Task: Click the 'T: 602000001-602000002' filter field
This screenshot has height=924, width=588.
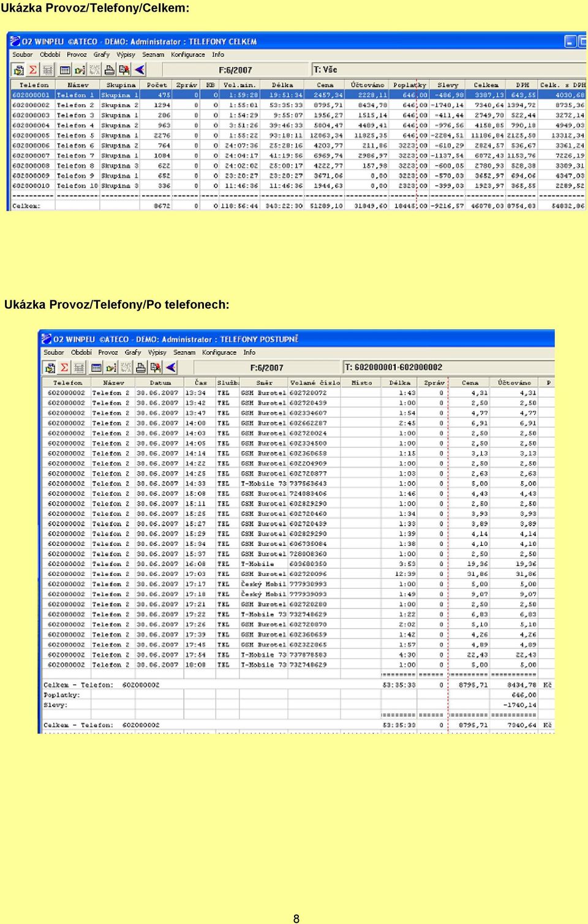Action: [x=449, y=367]
